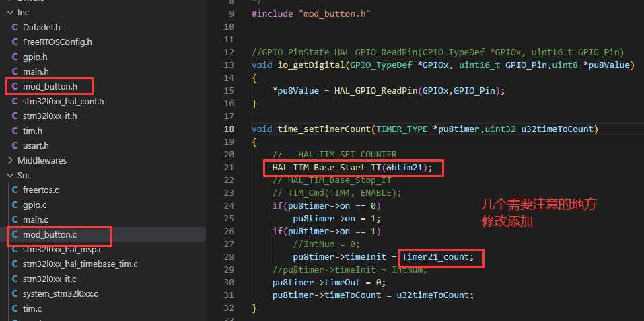
Task: Click line number 18 in gutter
Action: (229, 129)
